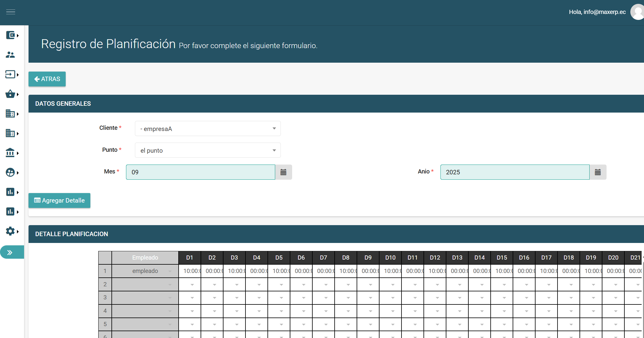The height and width of the screenshot is (338, 644).
Task: Click the settings gear sidebar icon
Action: point(10,231)
